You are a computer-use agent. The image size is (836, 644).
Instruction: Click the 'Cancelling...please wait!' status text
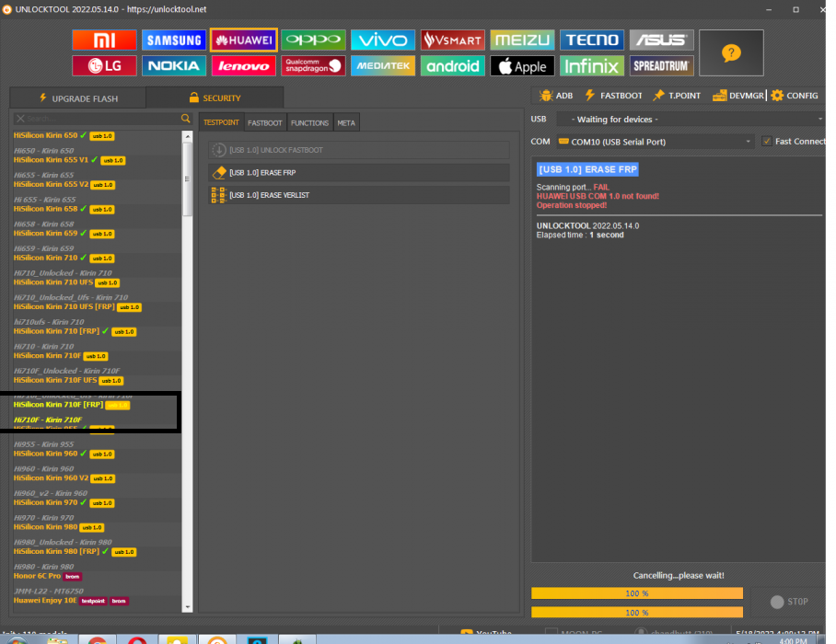679,575
